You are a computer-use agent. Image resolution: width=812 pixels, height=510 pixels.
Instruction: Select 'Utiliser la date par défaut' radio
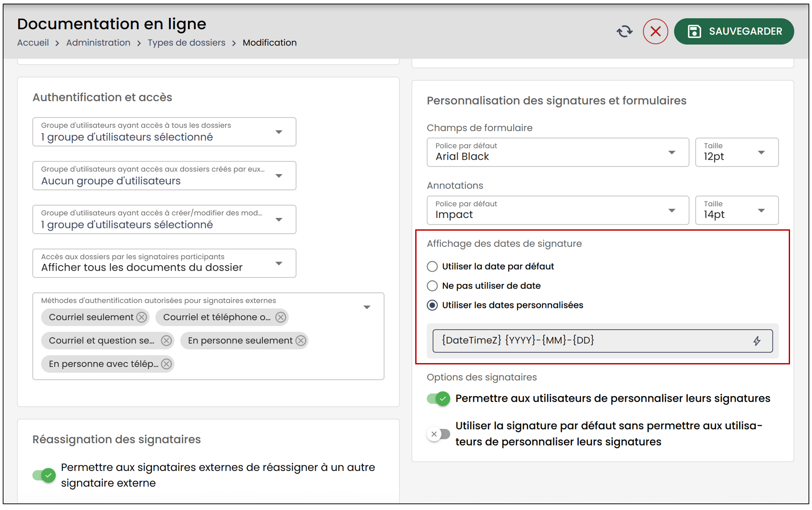pos(432,266)
